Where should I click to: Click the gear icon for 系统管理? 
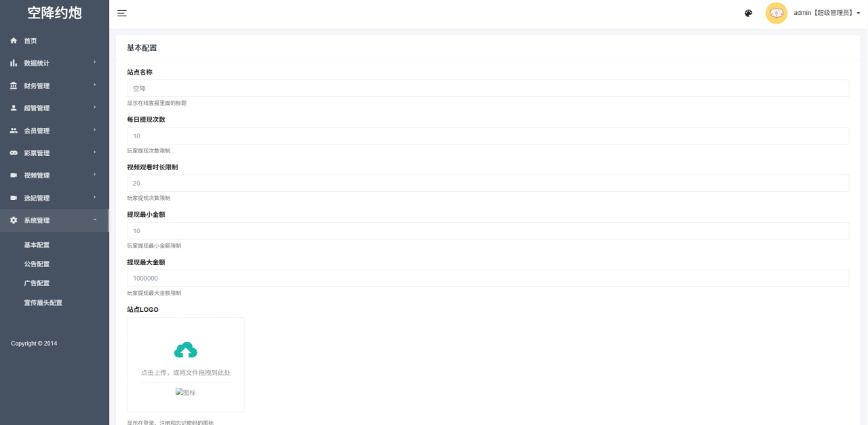14,220
